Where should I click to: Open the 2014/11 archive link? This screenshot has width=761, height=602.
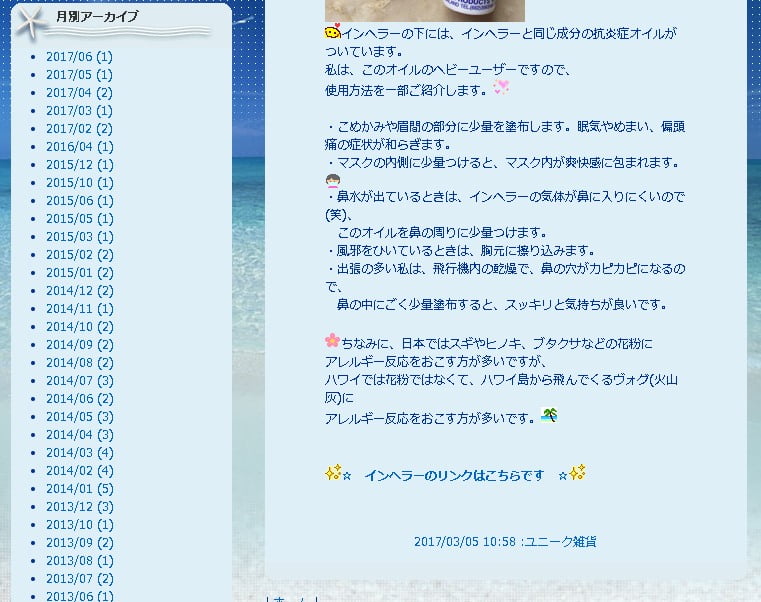(x=80, y=308)
